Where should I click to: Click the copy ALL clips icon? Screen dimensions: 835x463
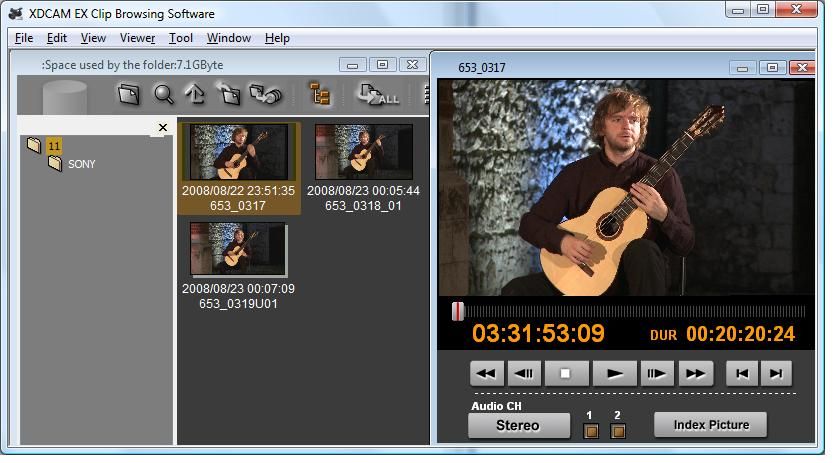point(379,94)
